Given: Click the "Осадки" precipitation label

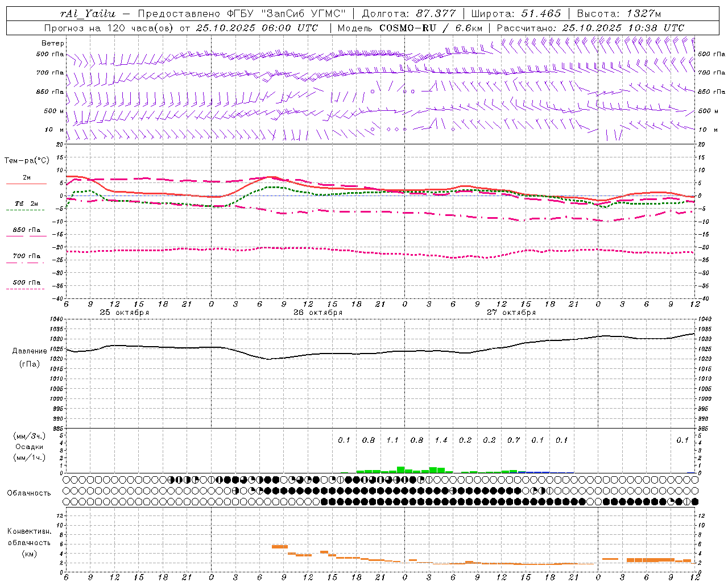Looking at the screenshot, I should pyautogui.click(x=30, y=447).
